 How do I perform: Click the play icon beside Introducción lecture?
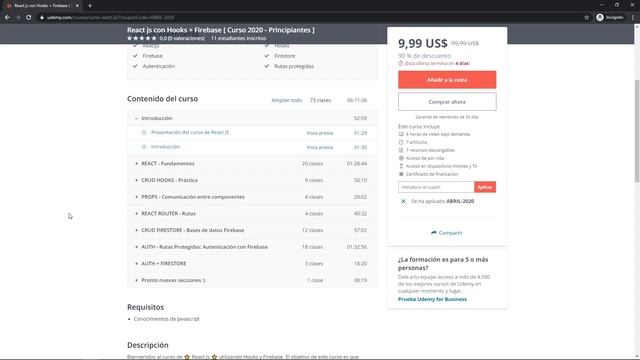pyautogui.click(x=144, y=147)
